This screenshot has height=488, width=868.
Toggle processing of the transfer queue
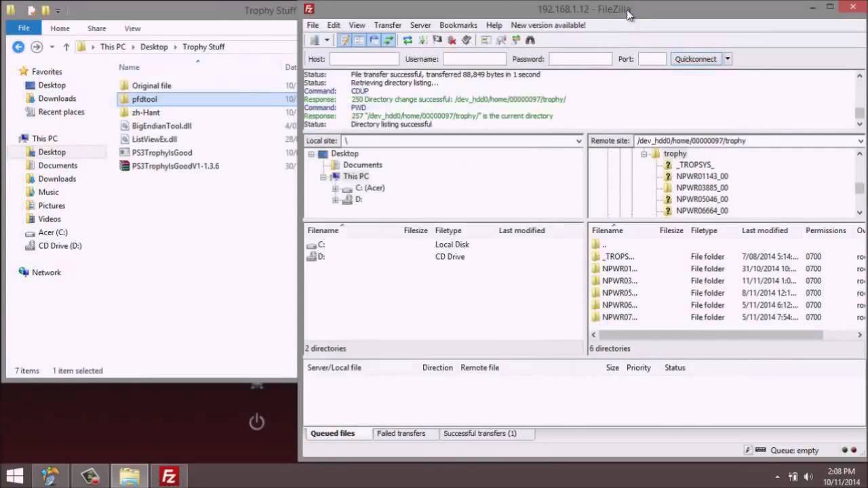pos(422,41)
